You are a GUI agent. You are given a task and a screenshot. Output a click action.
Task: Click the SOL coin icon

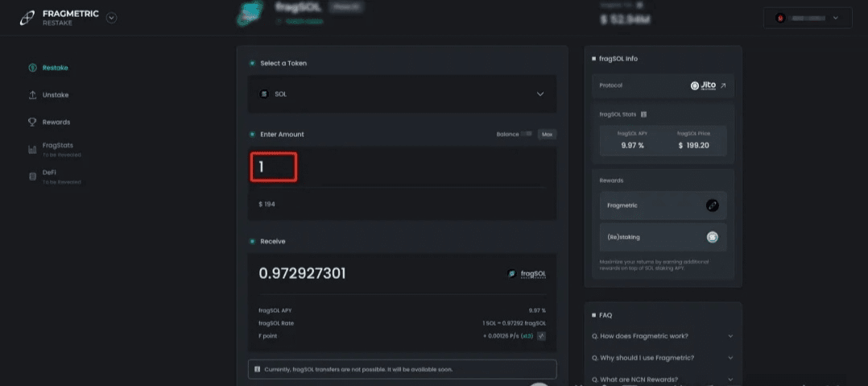coord(264,94)
